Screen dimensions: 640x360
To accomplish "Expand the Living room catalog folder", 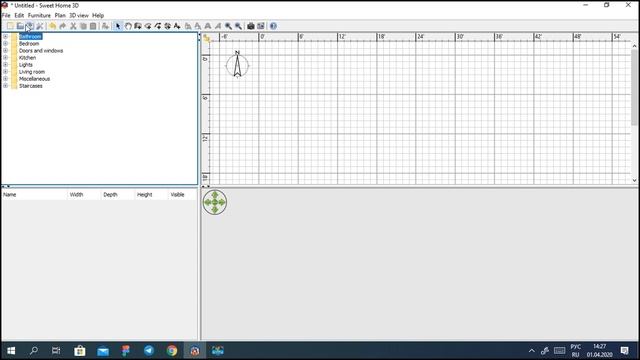I will click(5, 71).
